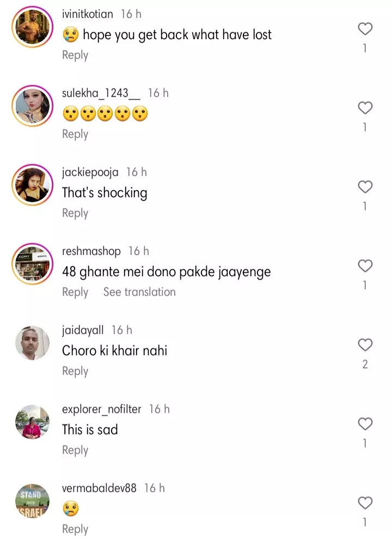392x545 pixels.
Task: Reply to explorer_nofilter's comment
Action: [x=75, y=450]
